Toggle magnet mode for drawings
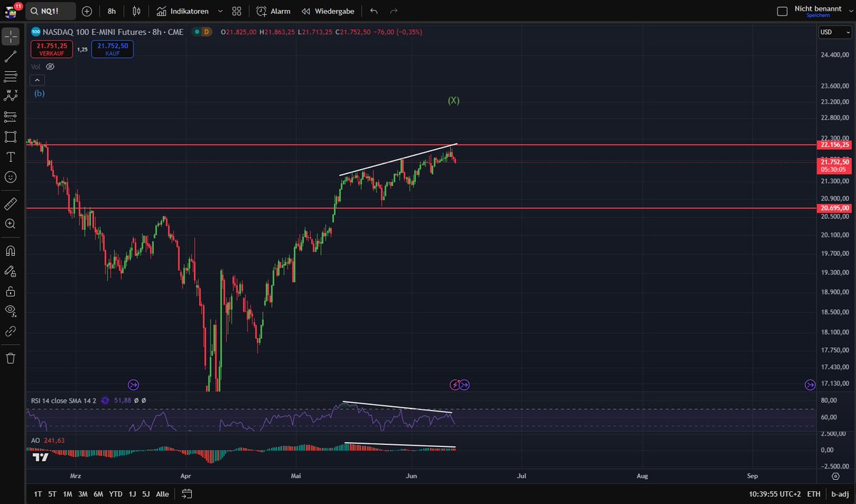Image resolution: width=856 pixels, height=504 pixels. (10, 251)
